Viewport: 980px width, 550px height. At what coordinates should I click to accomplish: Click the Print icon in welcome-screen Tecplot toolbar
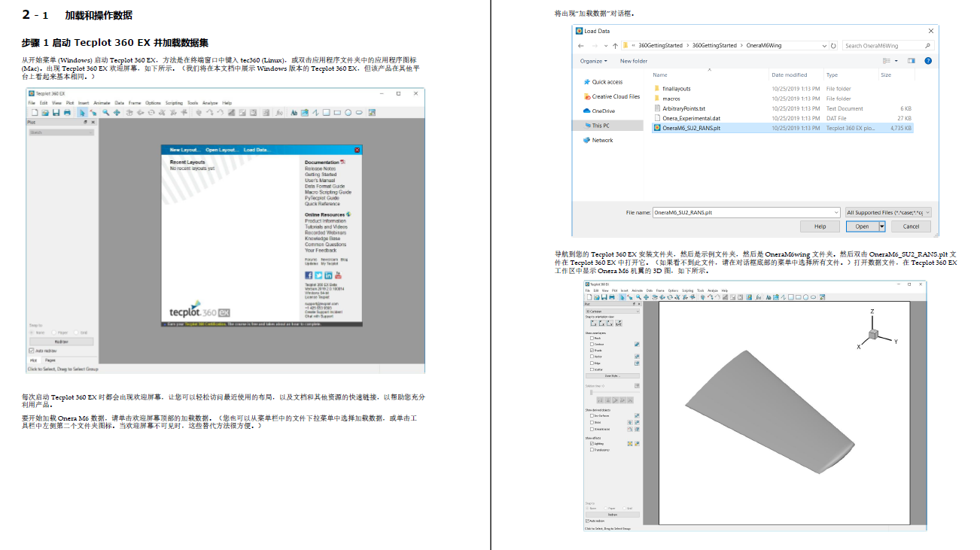(67, 113)
